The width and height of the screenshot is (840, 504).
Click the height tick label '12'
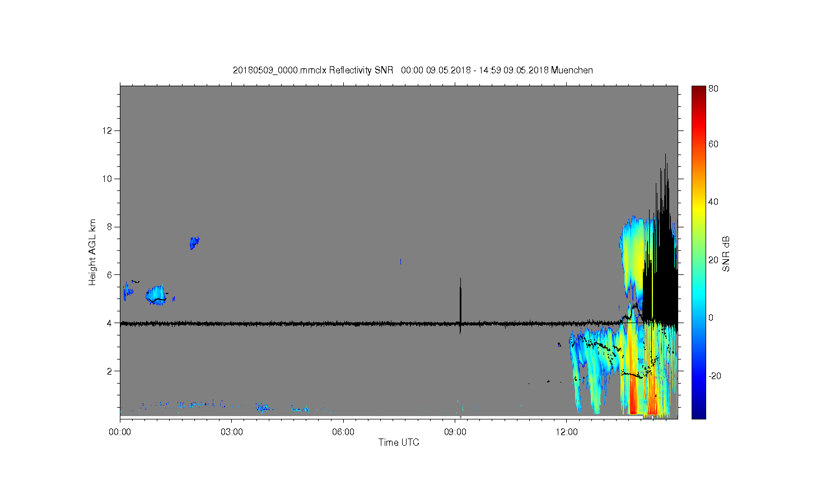(108, 130)
